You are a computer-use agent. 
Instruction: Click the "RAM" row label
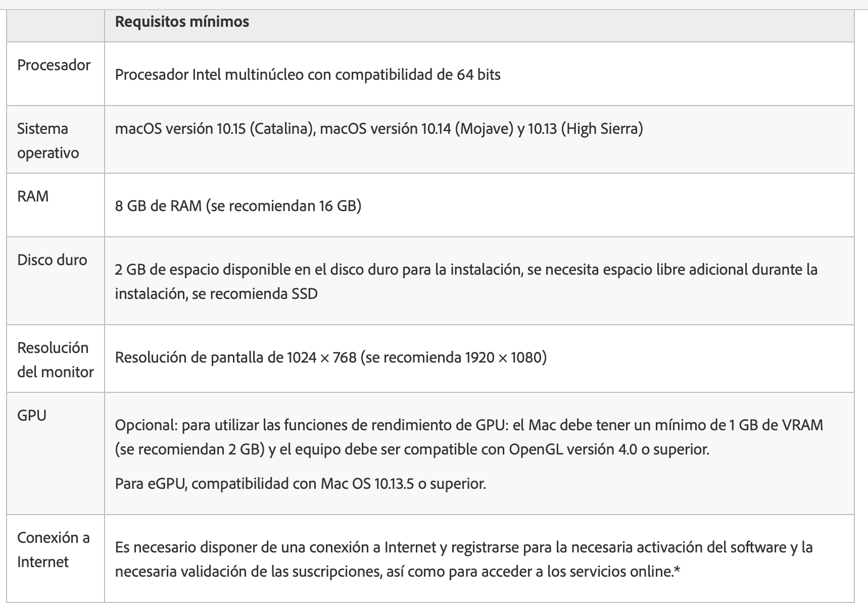(x=33, y=196)
